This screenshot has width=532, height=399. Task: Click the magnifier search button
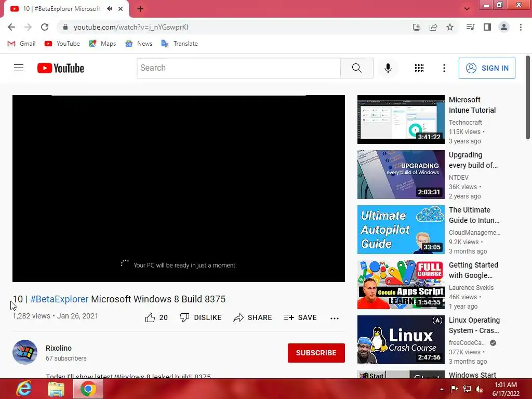pos(357,68)
